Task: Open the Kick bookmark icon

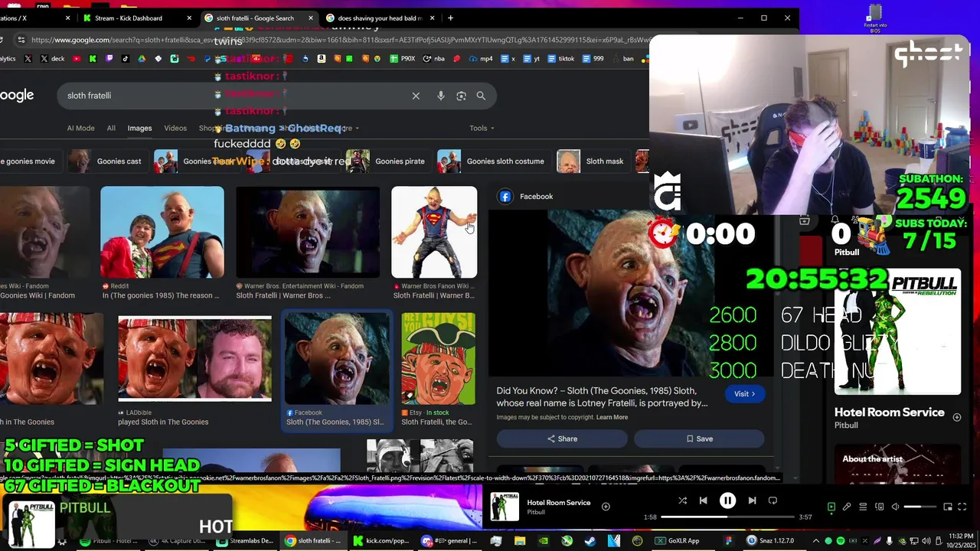Action: coord(93,58)
